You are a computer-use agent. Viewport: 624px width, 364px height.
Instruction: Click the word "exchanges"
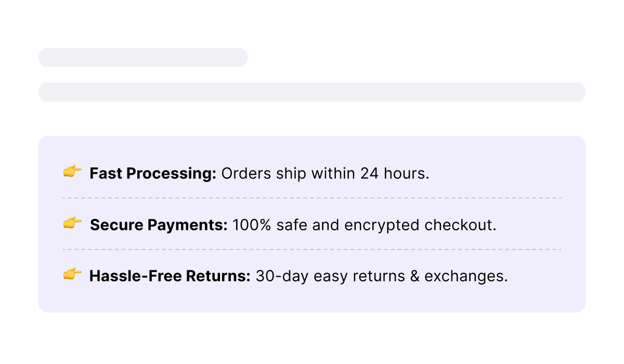(x=464, y=277)
